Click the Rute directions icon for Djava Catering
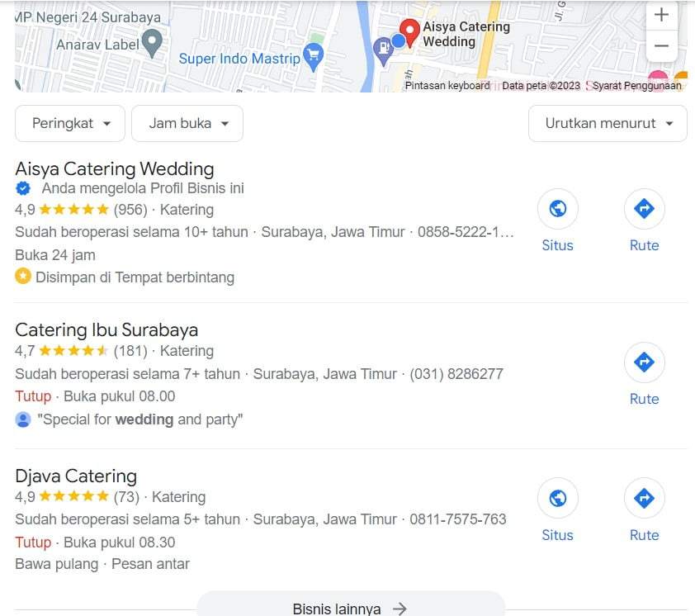This screenshot has height=616, width=695. 644,499
